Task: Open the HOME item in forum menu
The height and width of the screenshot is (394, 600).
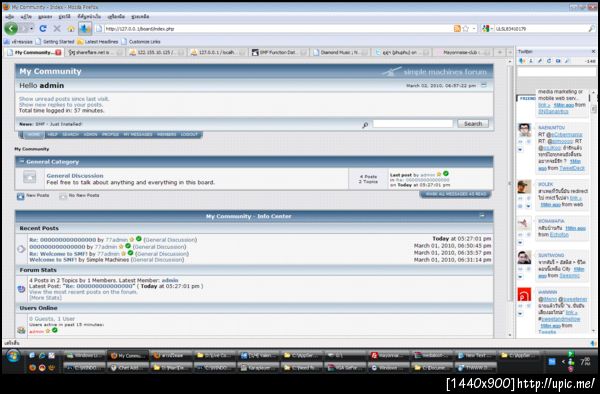Action: 34,135
